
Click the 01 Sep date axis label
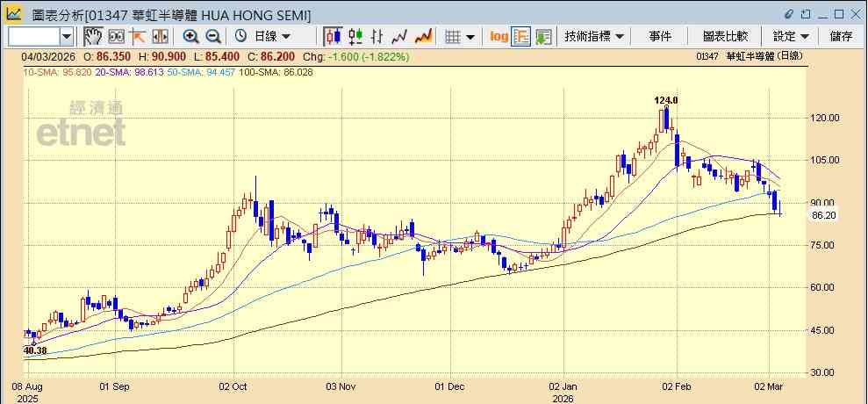pos(115,386)
